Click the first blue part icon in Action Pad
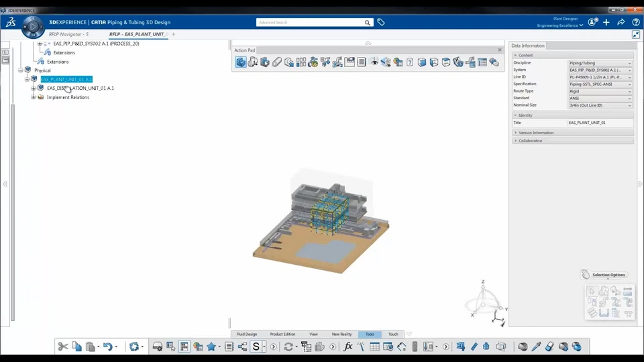Viewport: 644px width, 362px height. (241, 62)
